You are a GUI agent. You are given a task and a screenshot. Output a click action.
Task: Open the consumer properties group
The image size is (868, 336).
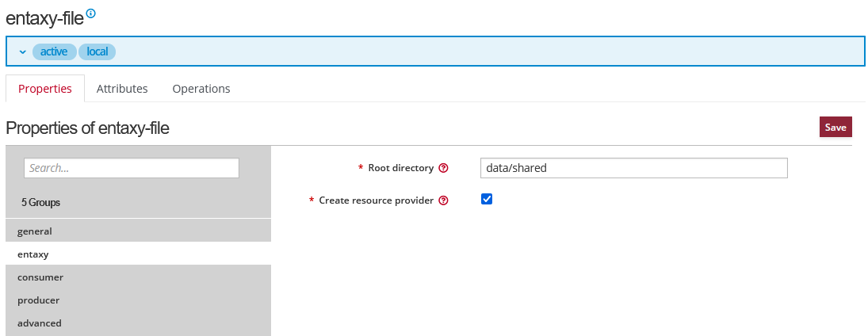point(40,277)
